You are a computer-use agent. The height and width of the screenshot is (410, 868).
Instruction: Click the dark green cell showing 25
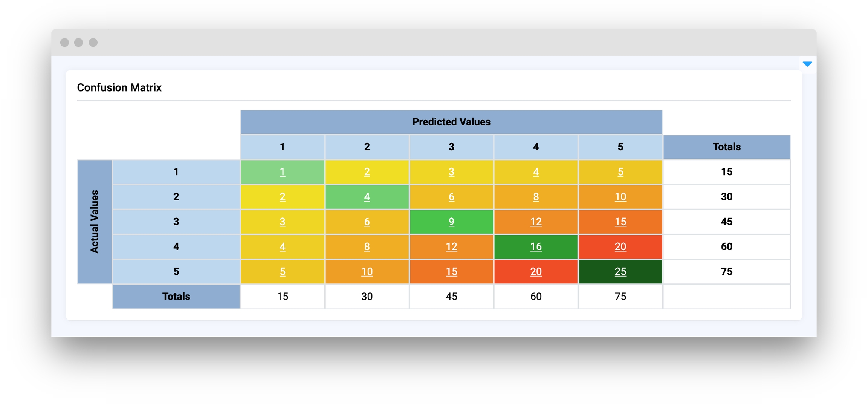(x=620, y=271)
